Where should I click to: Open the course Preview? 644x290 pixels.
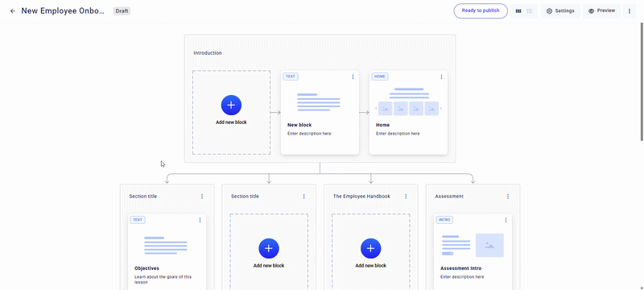pyautogui.click(x=601, y=11)
